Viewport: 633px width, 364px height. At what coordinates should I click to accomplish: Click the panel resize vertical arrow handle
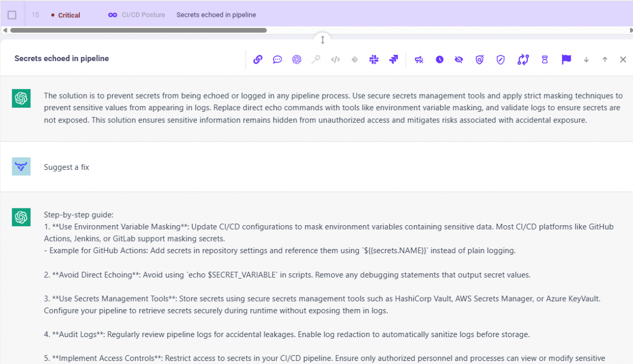[323, 40]
